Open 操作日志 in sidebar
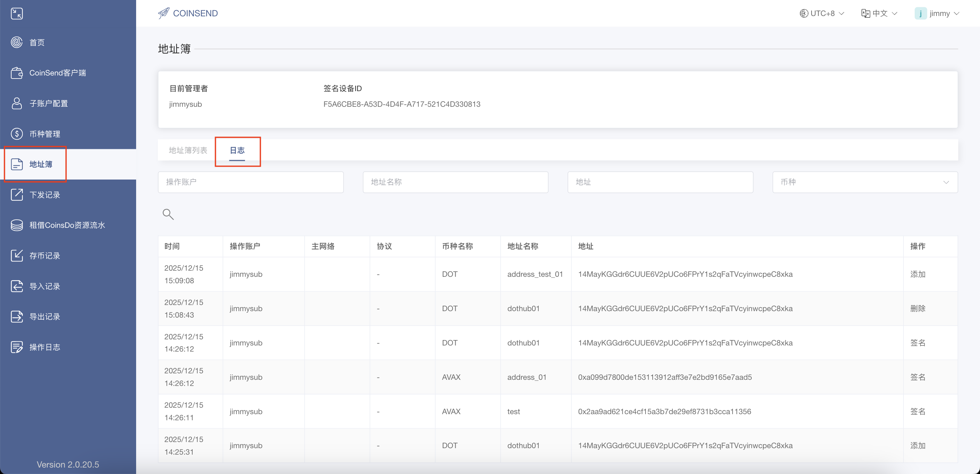This screenshot has height=474, width=980. 45,347
